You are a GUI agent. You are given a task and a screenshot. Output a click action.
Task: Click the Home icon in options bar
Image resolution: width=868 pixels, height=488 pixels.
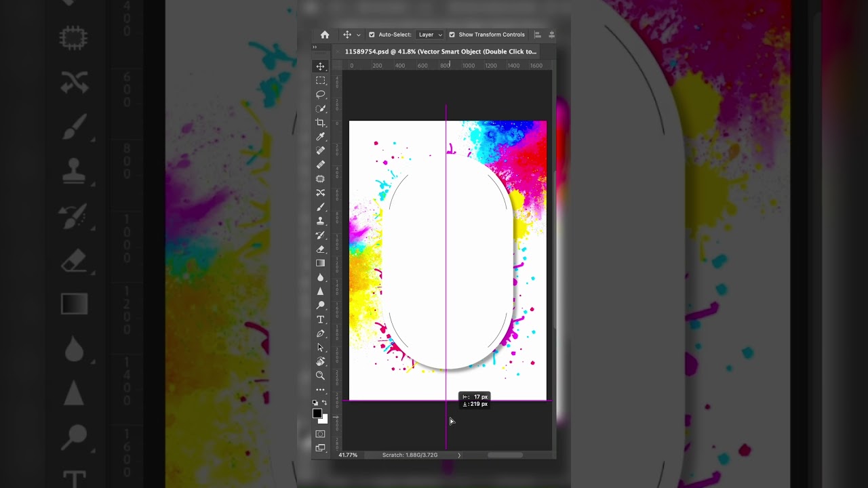325,35
